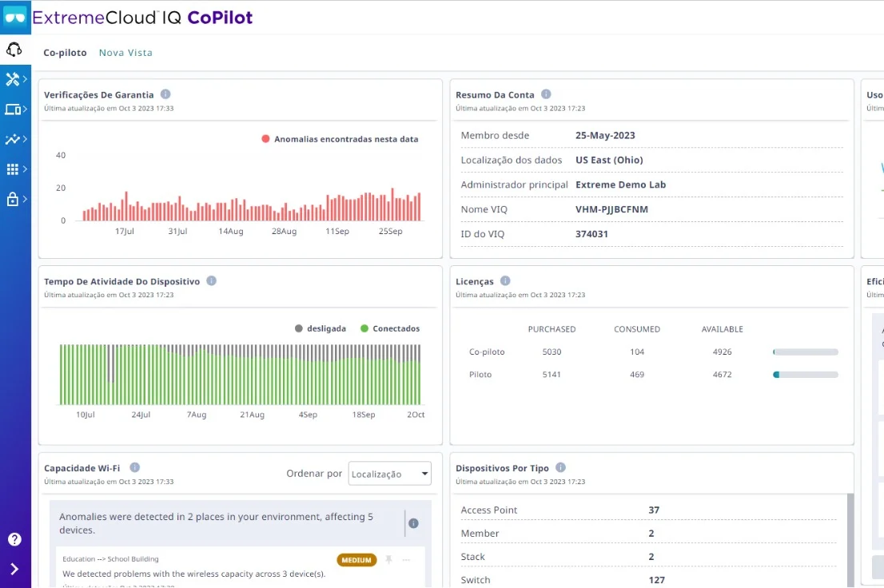Click the Piloto license usage bar
The height and width of the screenshot is (588, 884).
point(806,375)
